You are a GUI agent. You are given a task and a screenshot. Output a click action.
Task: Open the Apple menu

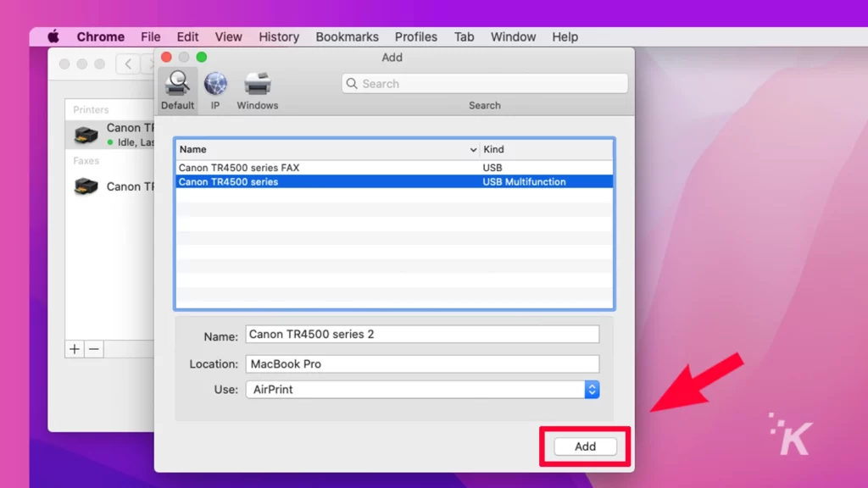click(x=53, y=37)
